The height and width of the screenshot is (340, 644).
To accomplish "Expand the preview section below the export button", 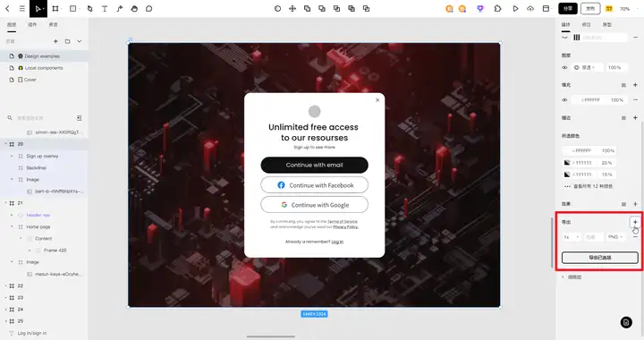I will click(563, 277).
